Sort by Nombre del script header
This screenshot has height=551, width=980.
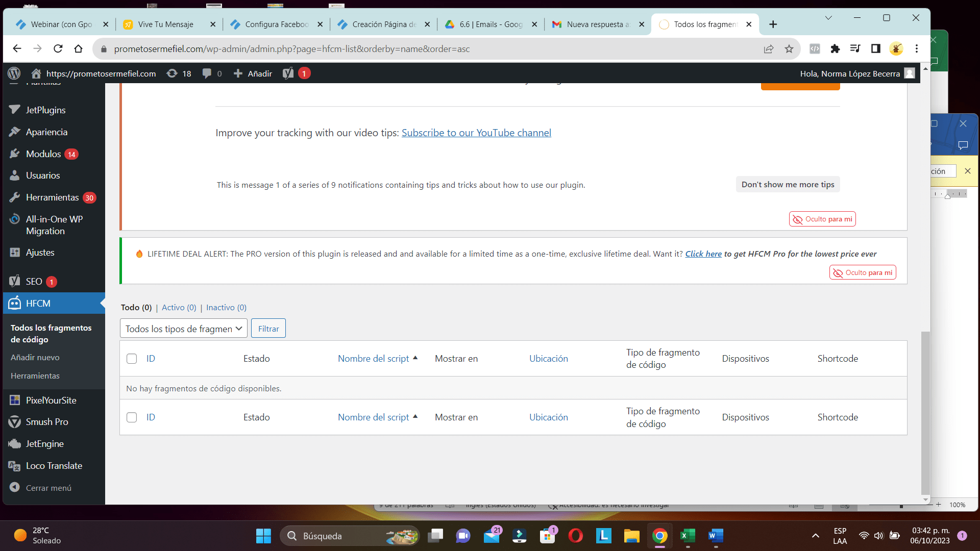pyautogui.click(x=378, y=358)
